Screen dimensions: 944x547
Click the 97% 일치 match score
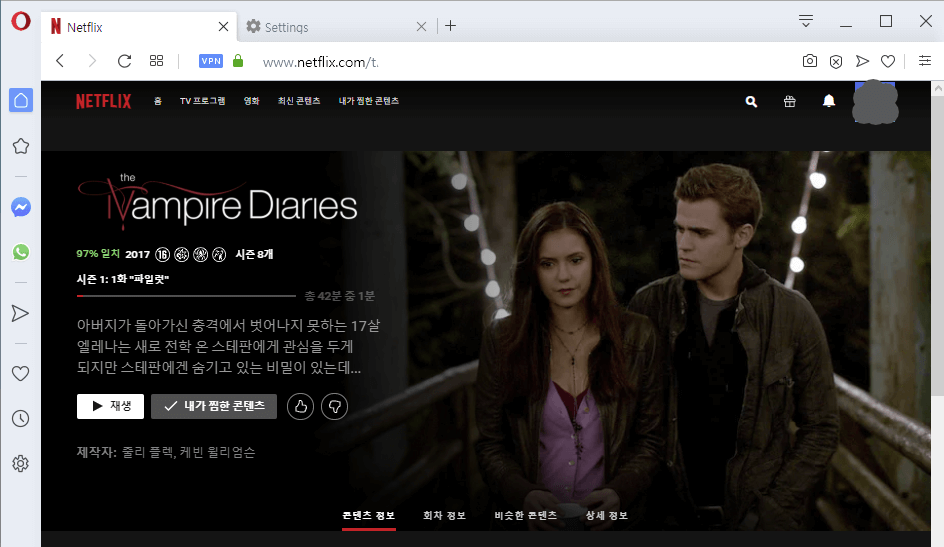pos(98,254)
